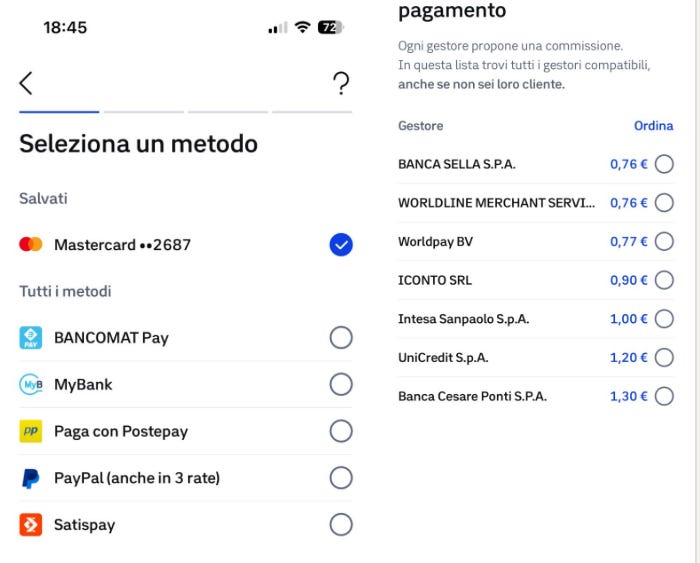
Task: Choose the PayPal (anche in 3 rate) radio
Action: click(x=341, y=478)
